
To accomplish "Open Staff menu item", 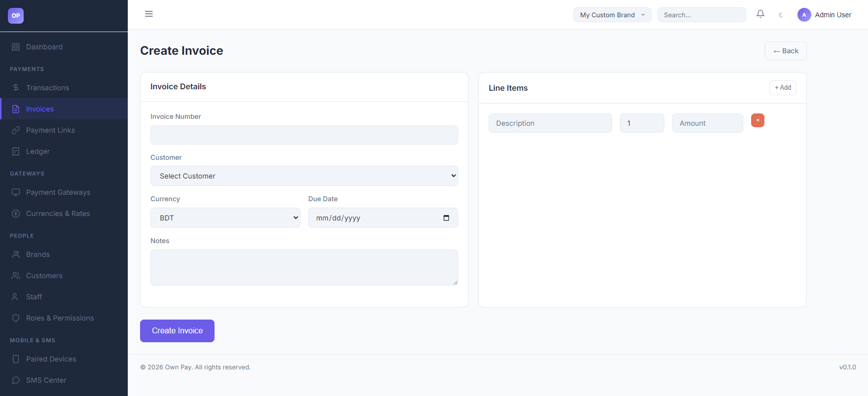I will coord(64,297).
